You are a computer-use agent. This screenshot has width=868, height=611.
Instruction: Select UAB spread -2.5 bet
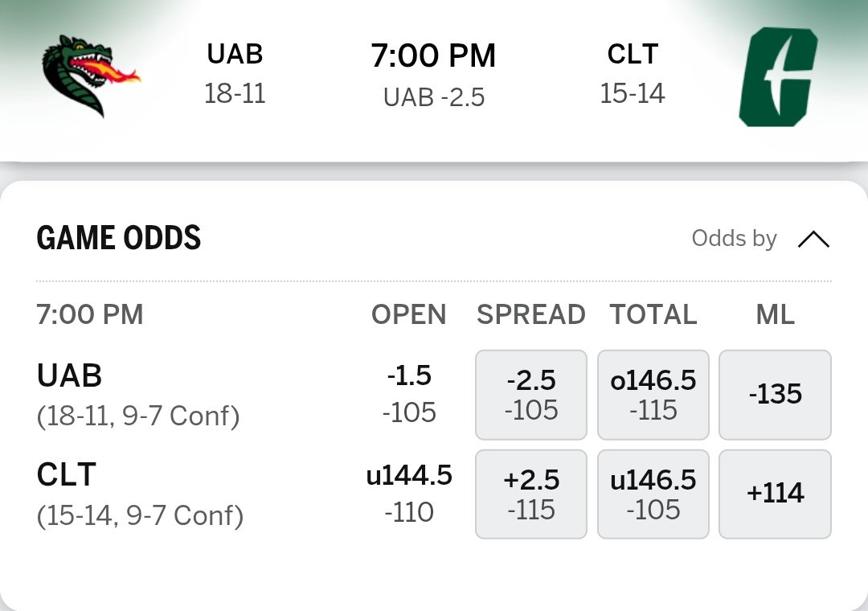[531, 395]
